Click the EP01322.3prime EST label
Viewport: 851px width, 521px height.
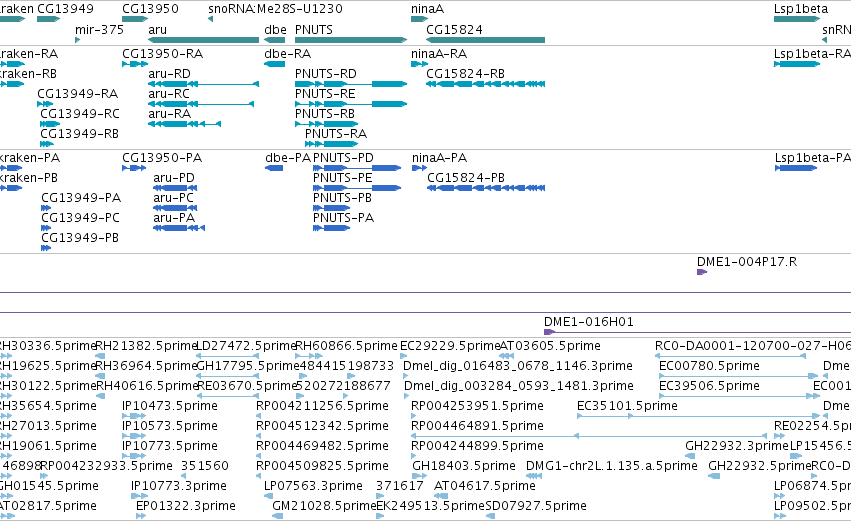click(186, 506)
